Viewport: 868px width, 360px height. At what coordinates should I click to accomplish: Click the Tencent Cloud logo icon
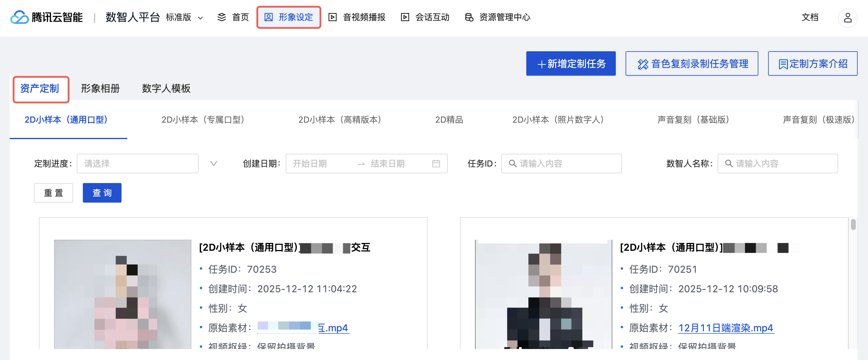(x=19, y=17)
